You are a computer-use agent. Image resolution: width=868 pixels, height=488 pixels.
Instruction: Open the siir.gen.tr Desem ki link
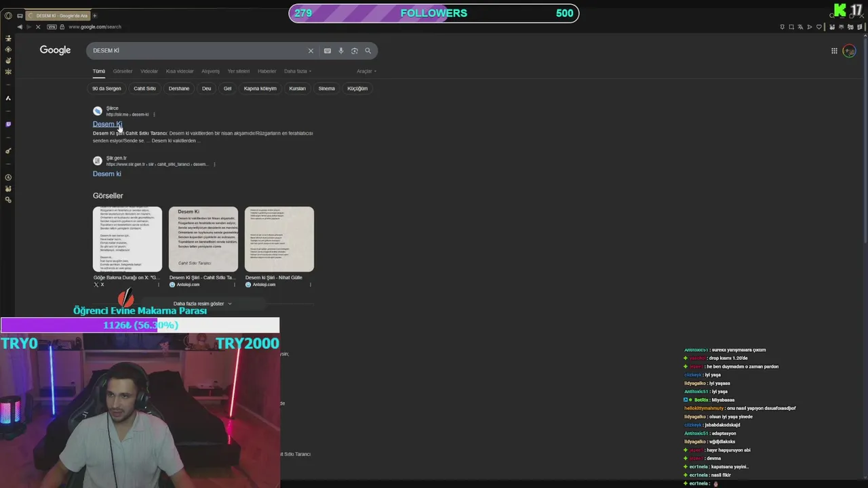(107, 174)
